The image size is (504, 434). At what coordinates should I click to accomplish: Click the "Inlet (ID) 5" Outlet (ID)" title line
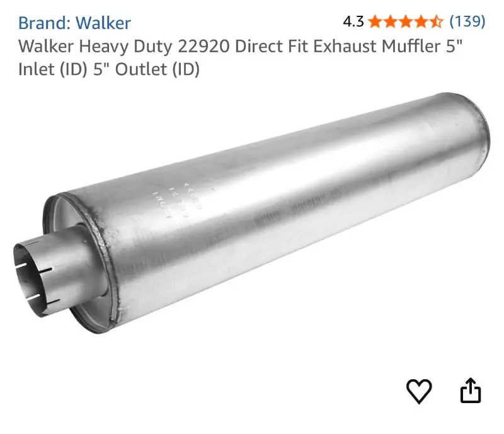point(109,69)
